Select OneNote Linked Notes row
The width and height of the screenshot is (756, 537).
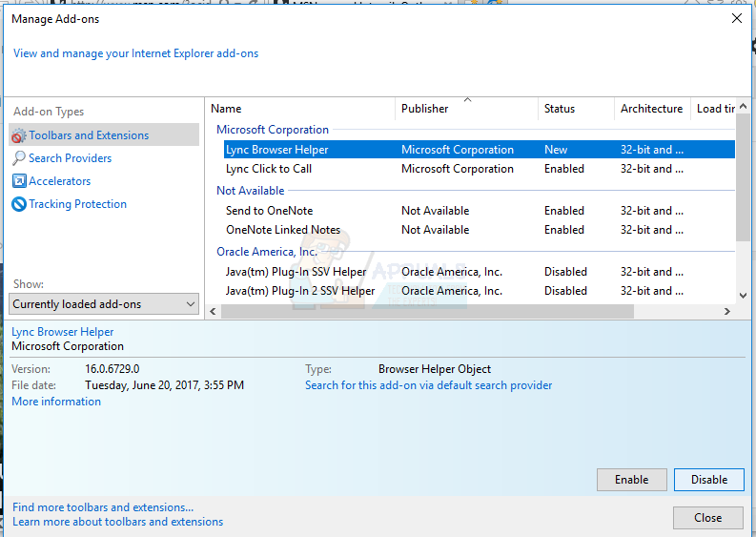click(x=282, y=230)
